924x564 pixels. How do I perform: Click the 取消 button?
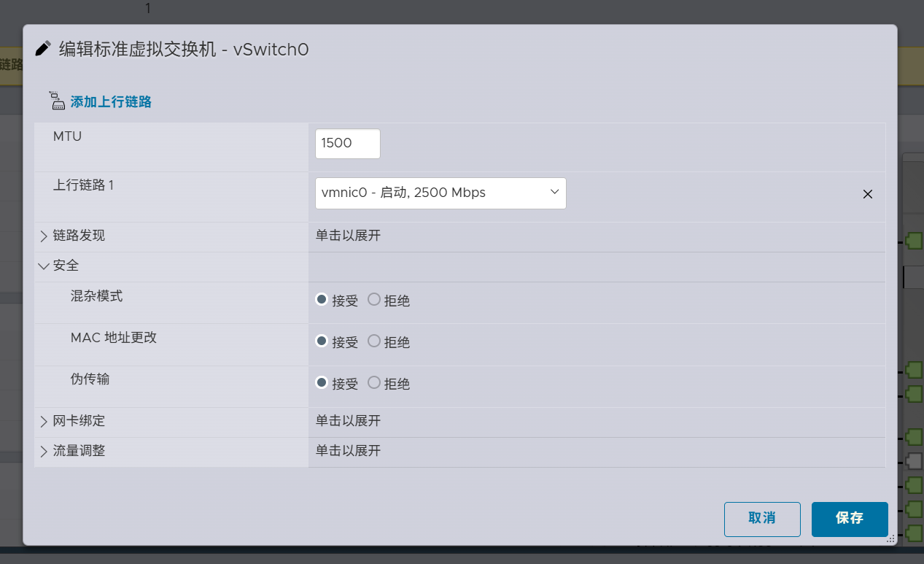[x=762, y=519]
